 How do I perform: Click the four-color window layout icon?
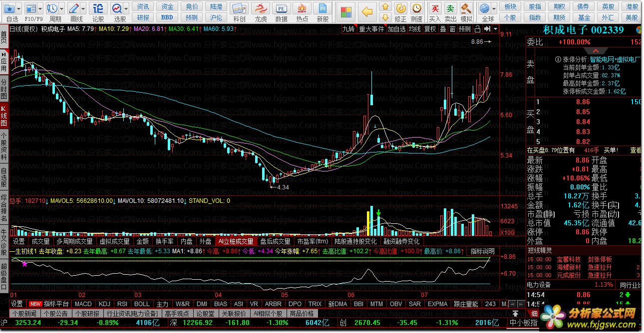point(345,12)
